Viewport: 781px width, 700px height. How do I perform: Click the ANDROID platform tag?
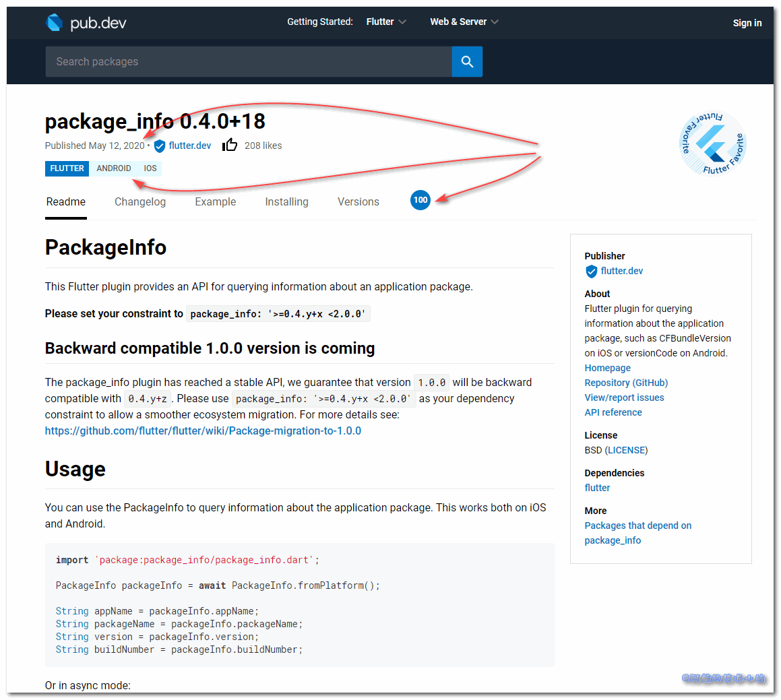click(x=114, y=168)
